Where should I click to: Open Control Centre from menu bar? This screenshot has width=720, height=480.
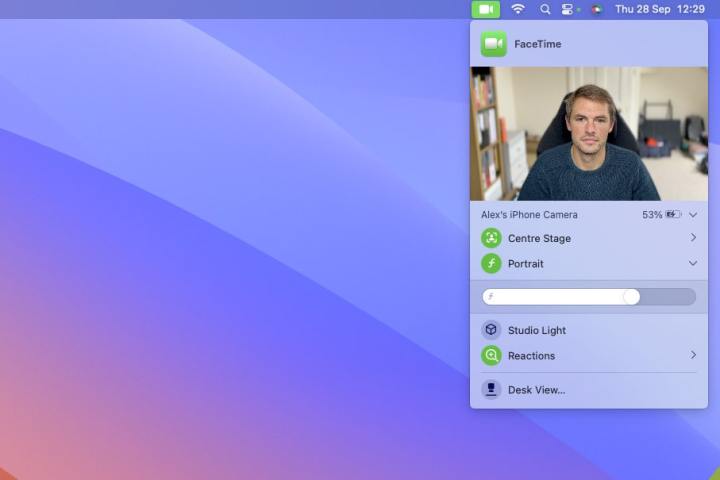[568, 9]
